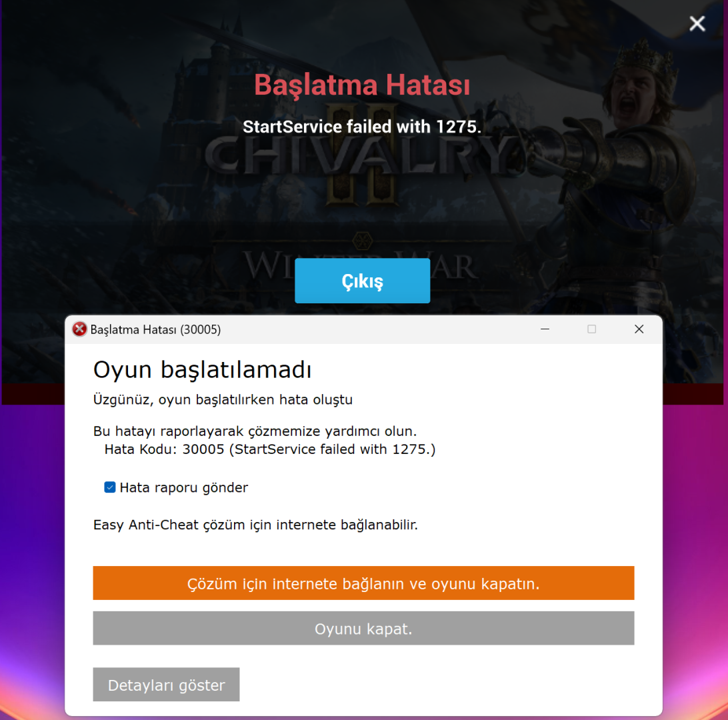The image size is (728, 720).
Task: Click the red Başlatma Hatası heading
Action: [x=362, y=85]
